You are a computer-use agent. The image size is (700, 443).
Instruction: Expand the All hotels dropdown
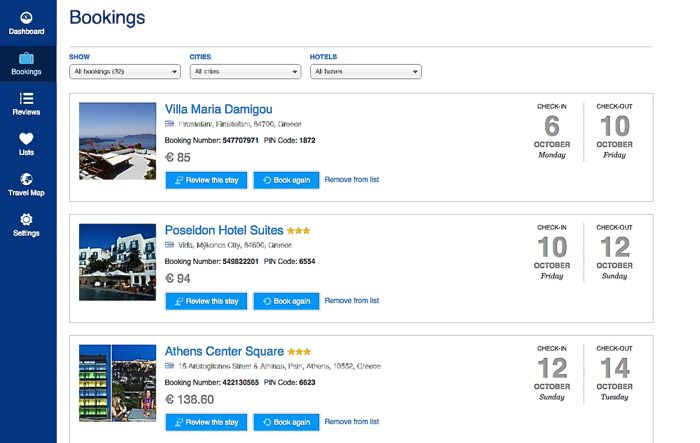point(366,71)
